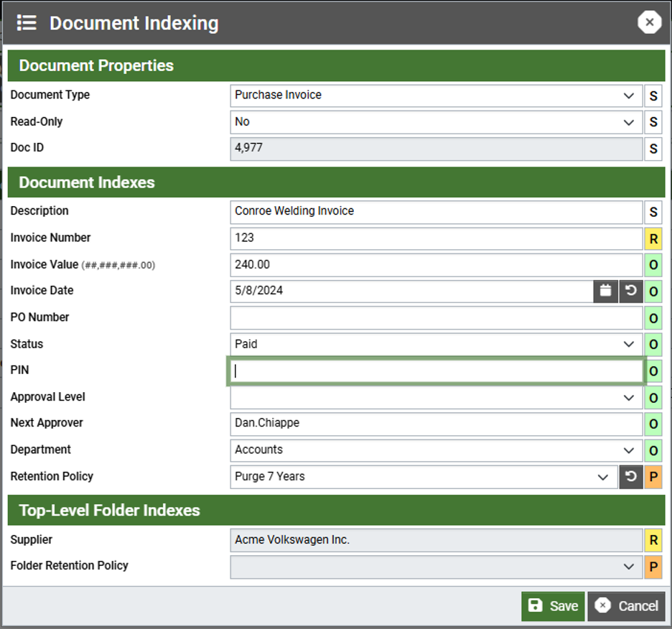Click the Document Indexing title text

(134, 23)
